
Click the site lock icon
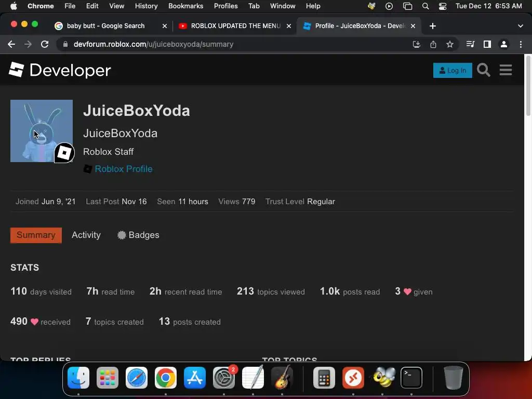tap(65, 44)
